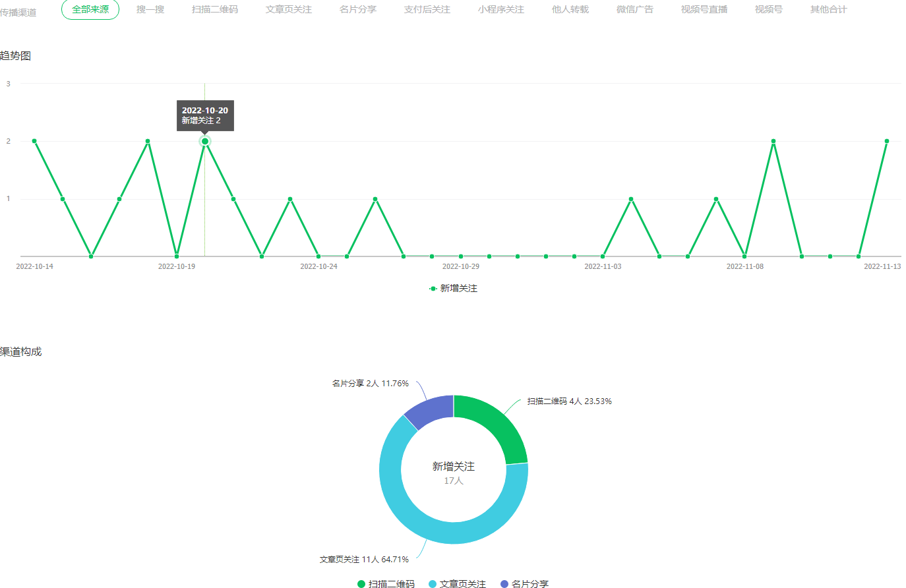
Task: Open the 视频号直播 channel tab
Action: pos(704,9)
